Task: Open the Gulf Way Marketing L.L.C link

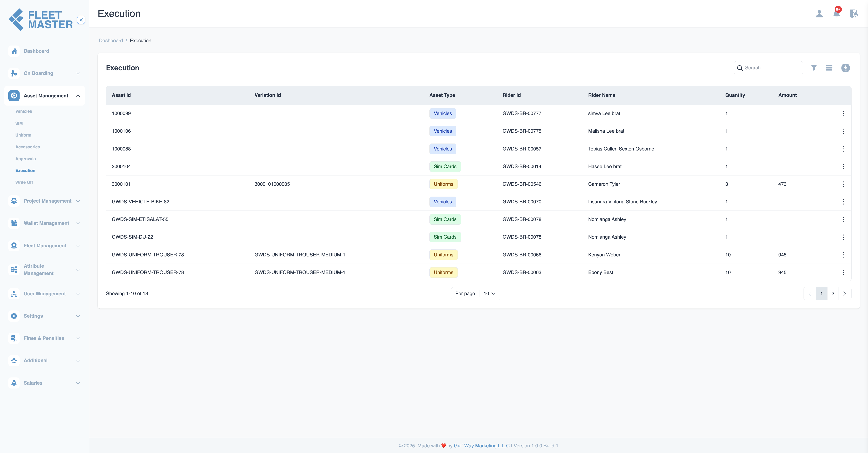Action: tap(482, 446)
